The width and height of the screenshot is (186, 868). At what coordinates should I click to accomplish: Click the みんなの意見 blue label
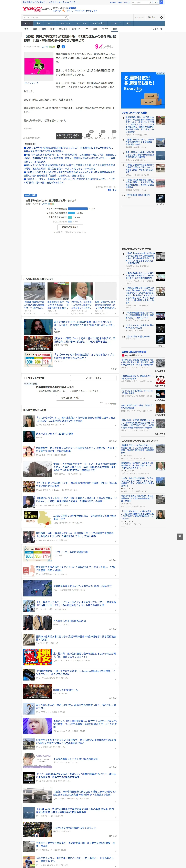(x=30, y=195)
